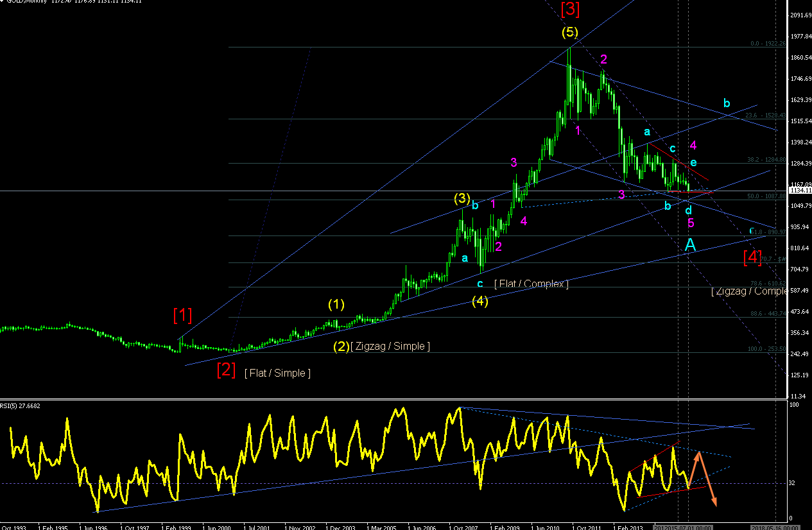Click 1 Nov 2002 on the time axis
This screenshot has width=812, height=530.
[x=300, y=527]
